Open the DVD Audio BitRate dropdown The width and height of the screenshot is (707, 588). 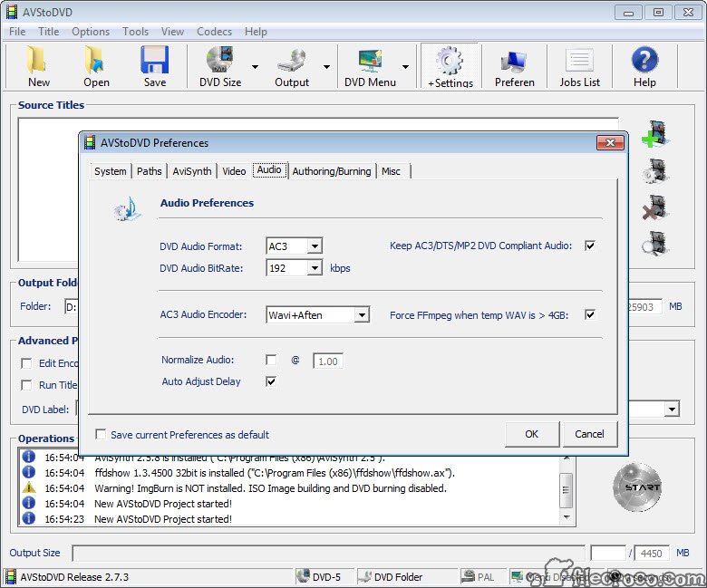(315, 268)
